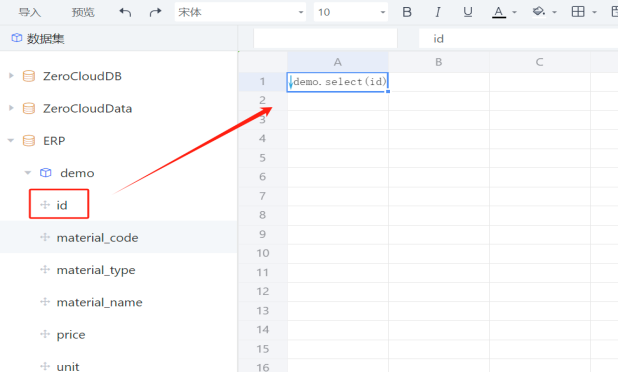
Task: Expand the ZeroCloudDB tree node
Action: coord(11,75)
